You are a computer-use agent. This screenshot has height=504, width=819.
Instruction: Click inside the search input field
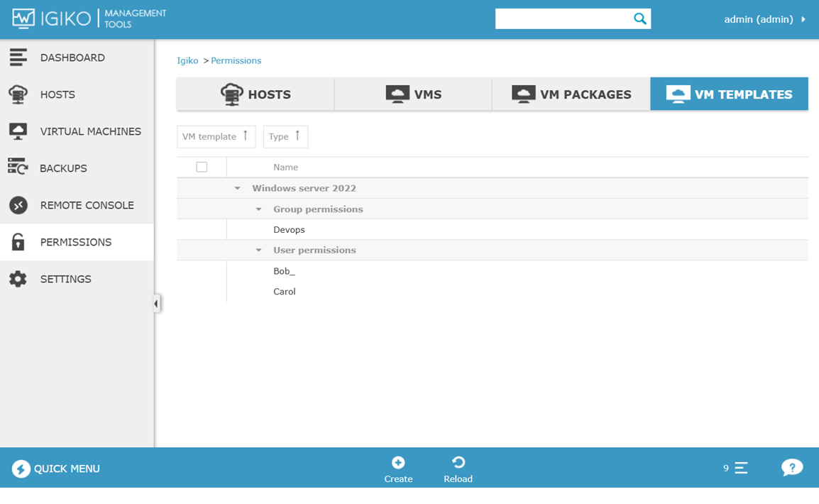562,19
